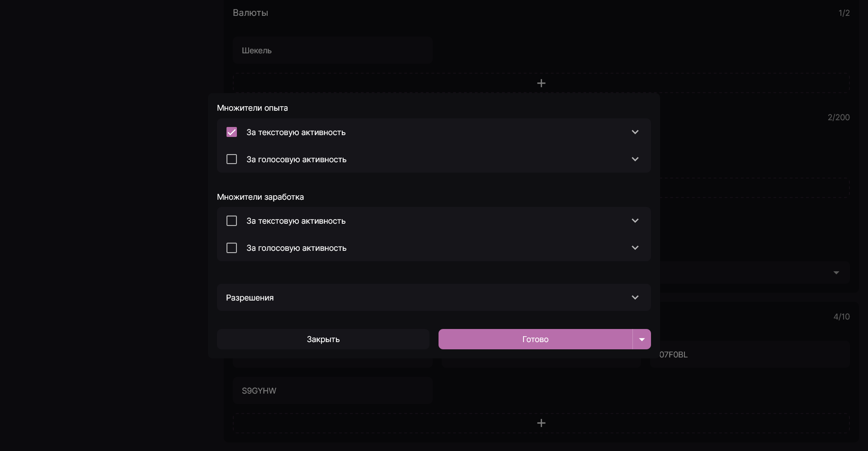Expand За голосовую активность earnings multiplier settings
Image resolution: width=868 pixels, height=451 pixels.
click(635, 248)
